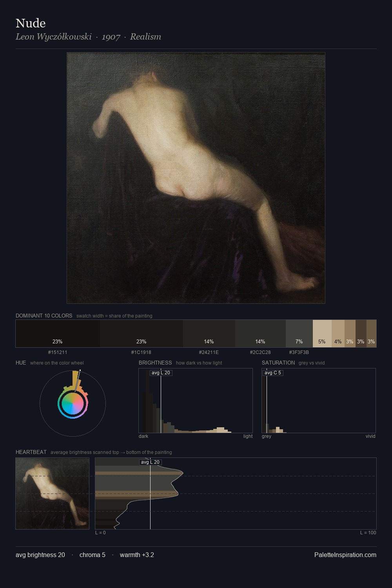Select the tan 4% color swatch
This screenshot has height=588, width=392.
point(338,334)
